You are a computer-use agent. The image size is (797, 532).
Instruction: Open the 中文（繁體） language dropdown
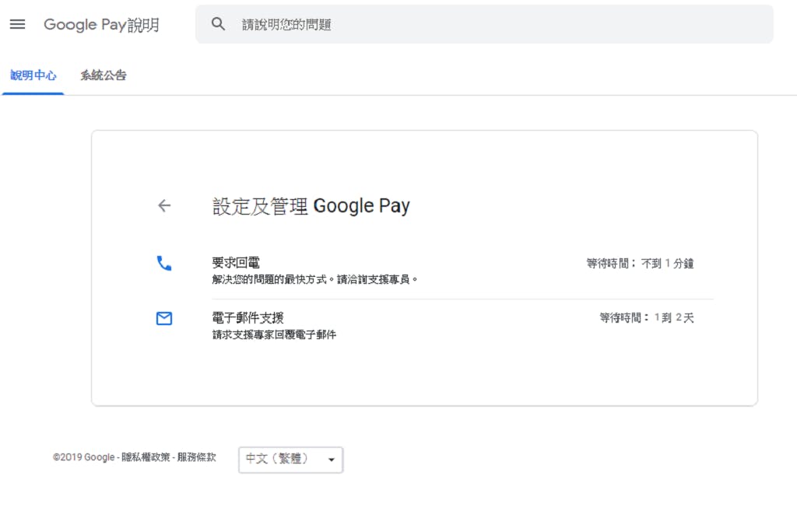291,460
